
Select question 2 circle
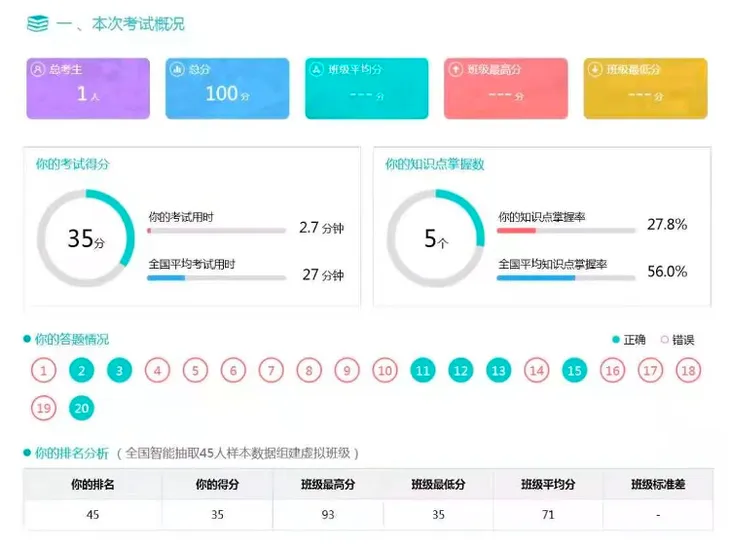tap(81, 371)
